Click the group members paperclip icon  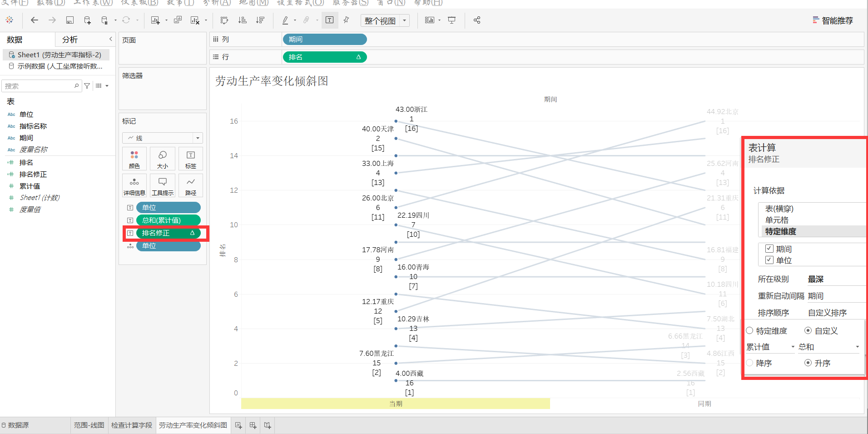tap(307, 20)
